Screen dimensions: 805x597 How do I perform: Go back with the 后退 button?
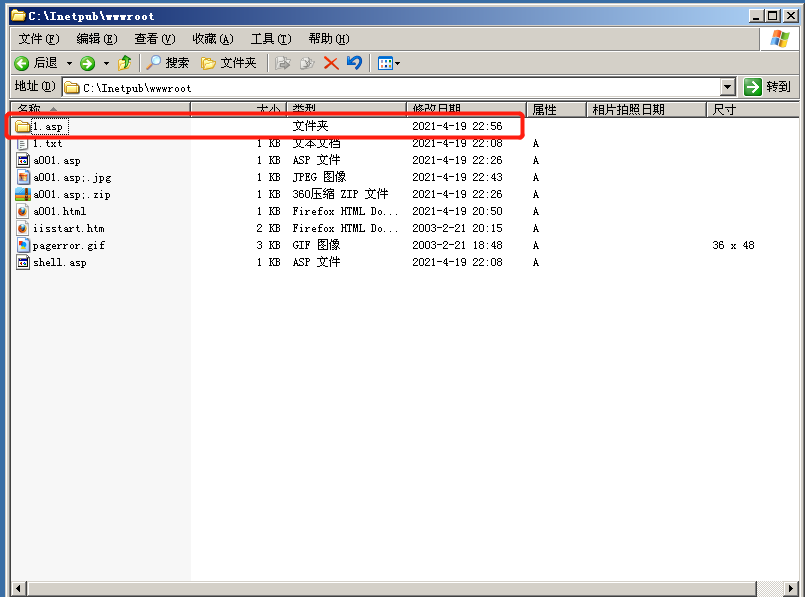click(x=36, y=63)
